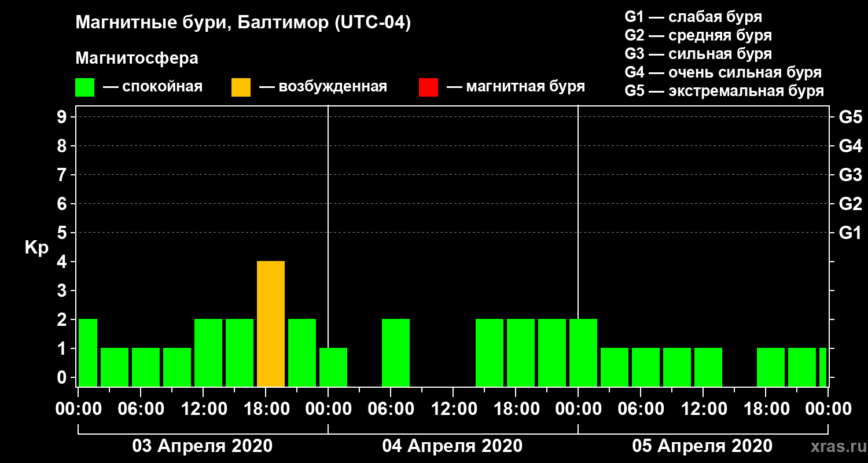Click the '— спокойная' legend label

click(153, 87)
